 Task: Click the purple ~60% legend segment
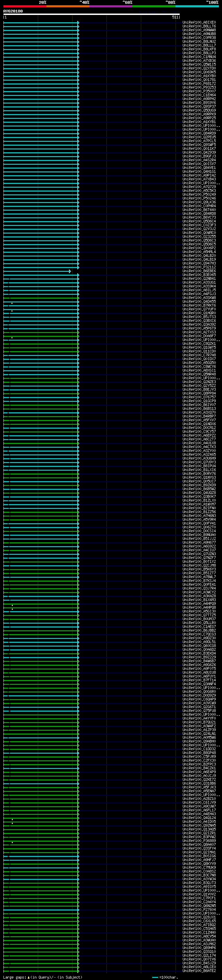(x=111, y=6)
